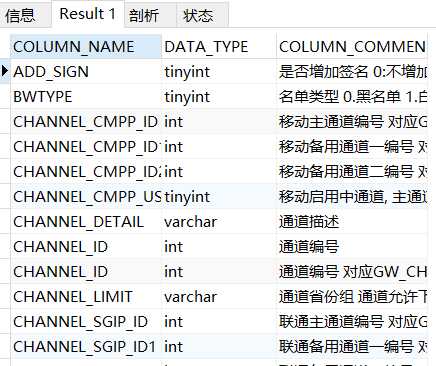Select the ADD_SIGN cell
The height and width of the screenshot is (366, 436).
[86, 72]
